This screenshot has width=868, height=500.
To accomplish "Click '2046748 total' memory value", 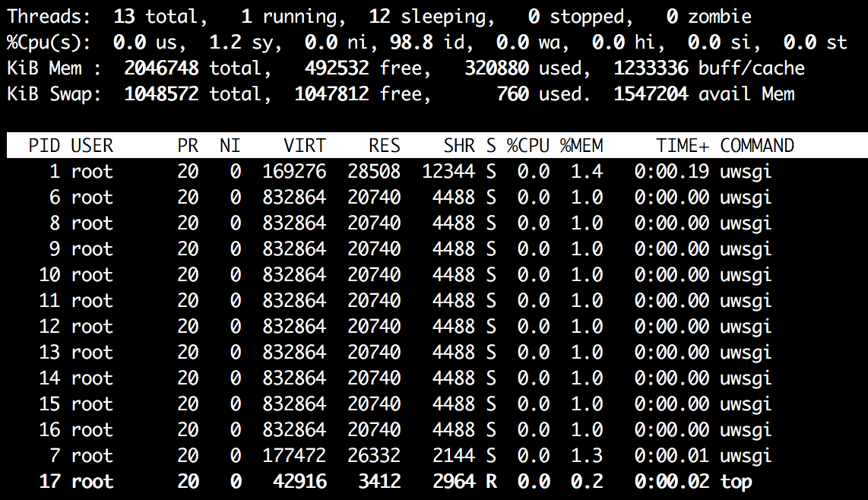I will pyautogui.click(x=193, y=68).
